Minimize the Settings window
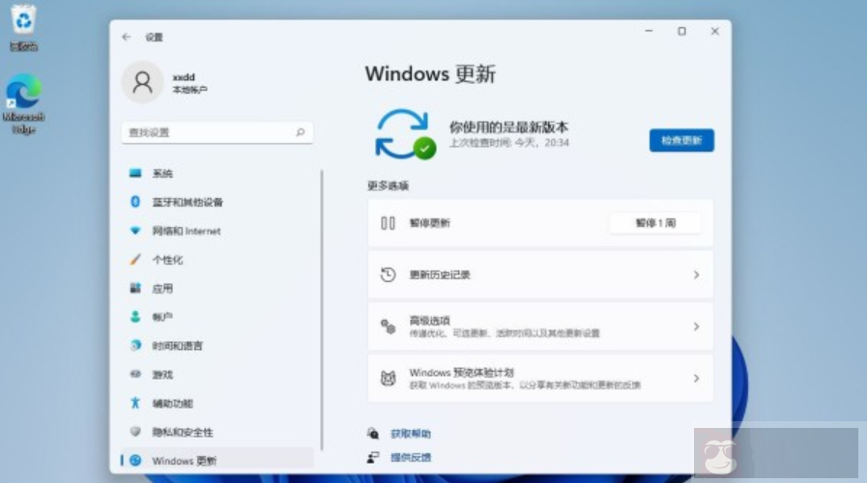 tap(649, 31)
